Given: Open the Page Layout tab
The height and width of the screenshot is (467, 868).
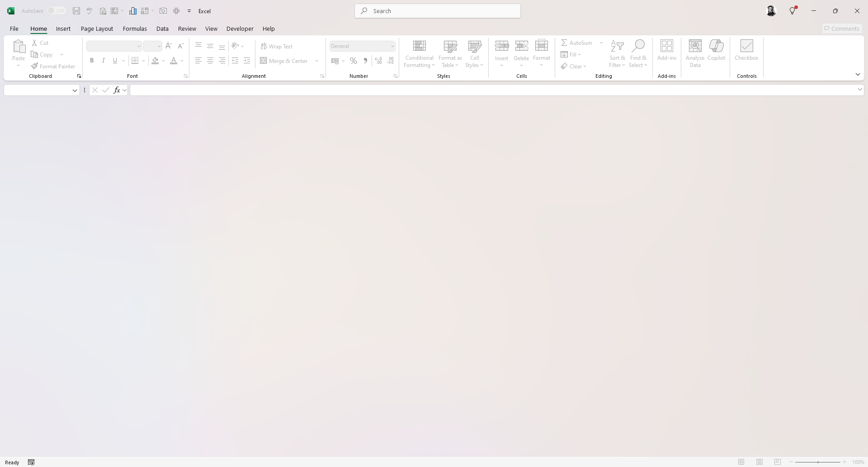Looking at the screenshot, I should click(x=97, y=29).
